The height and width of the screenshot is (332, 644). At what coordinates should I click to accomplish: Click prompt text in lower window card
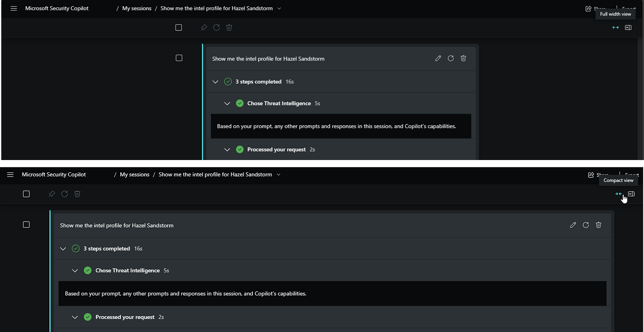117,225
